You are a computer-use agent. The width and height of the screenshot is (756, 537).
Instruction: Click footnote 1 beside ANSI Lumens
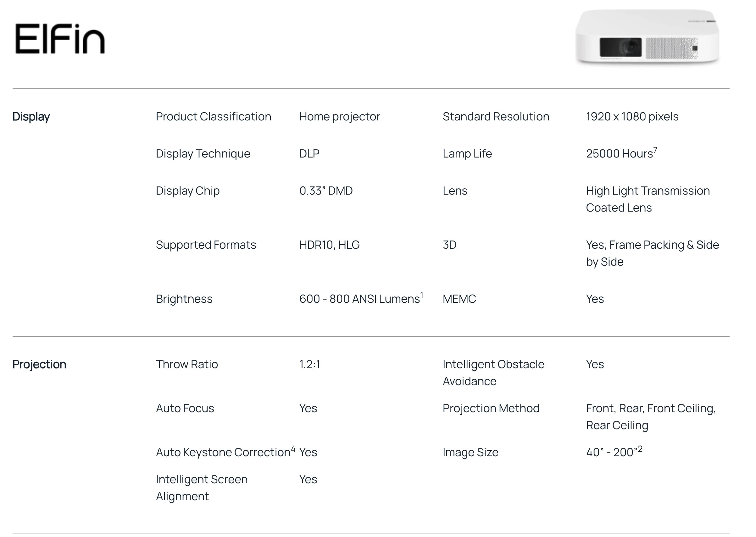coord(422,296)
